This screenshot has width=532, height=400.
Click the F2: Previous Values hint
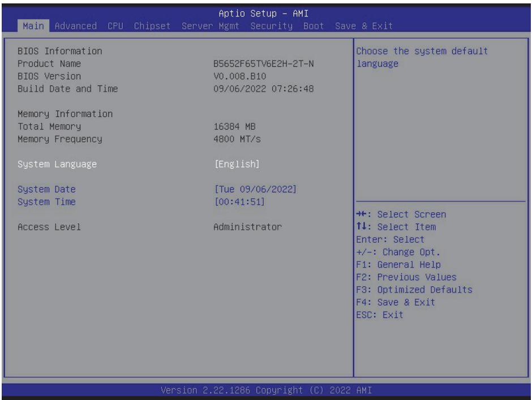(x=406, y=277)
